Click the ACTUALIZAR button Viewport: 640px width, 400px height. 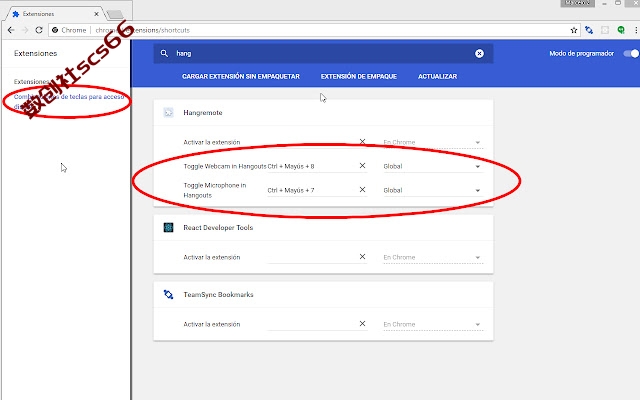pyautogui.click(x=438, y=76)
